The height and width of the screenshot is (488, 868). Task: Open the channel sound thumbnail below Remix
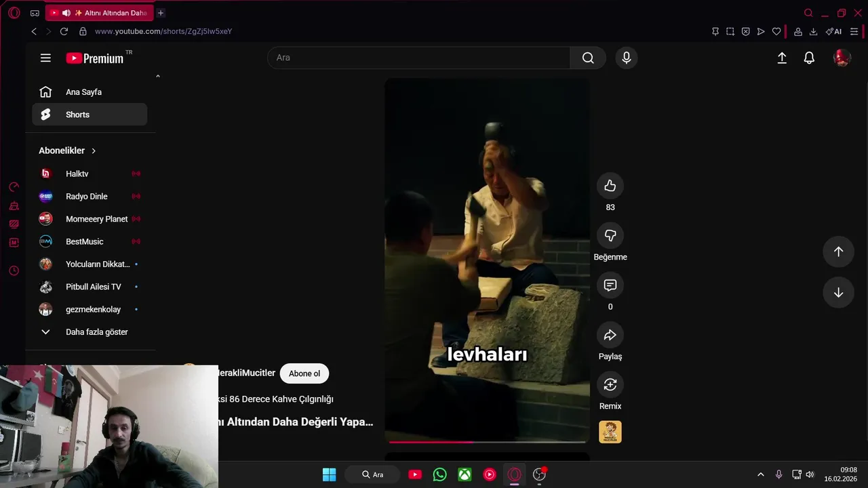610,432
